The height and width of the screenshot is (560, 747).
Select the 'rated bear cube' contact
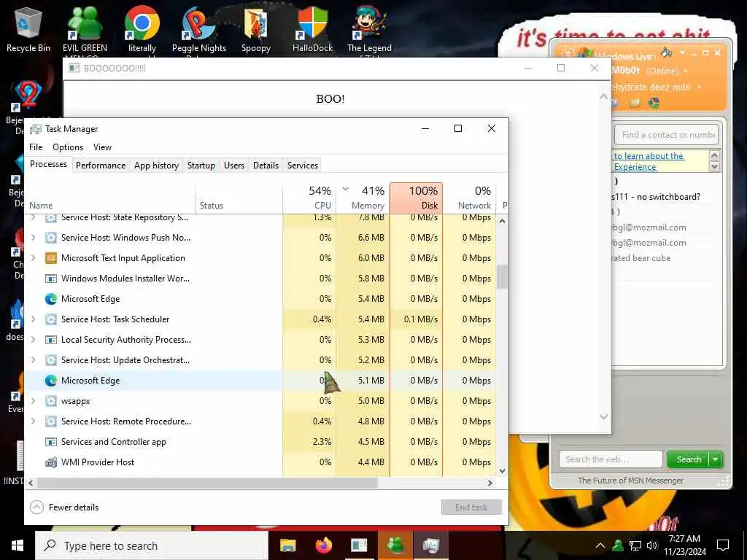[641, 258]
